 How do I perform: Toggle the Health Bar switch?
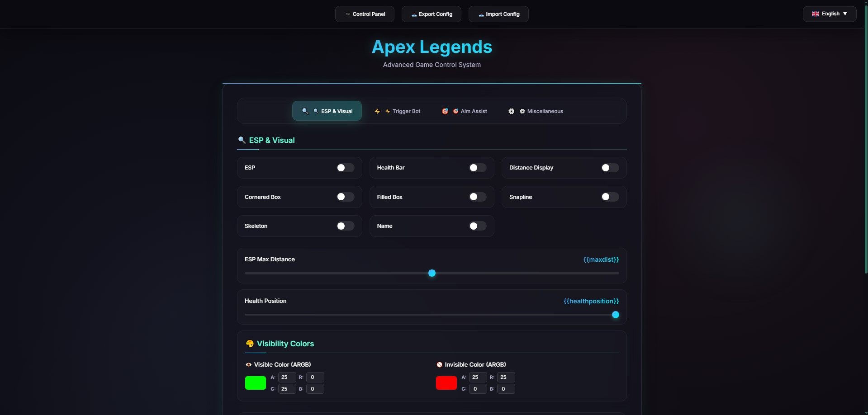coord(477,168)
